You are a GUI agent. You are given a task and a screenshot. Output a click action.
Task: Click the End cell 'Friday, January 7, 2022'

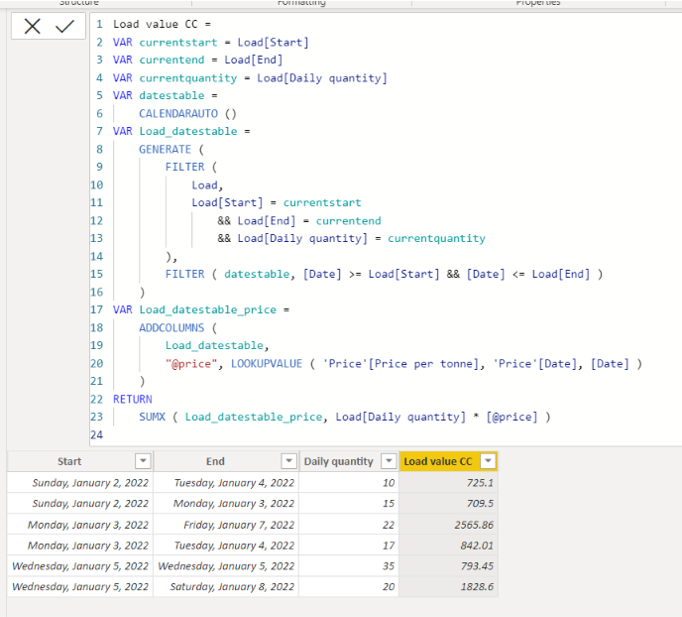pos(226,525)
